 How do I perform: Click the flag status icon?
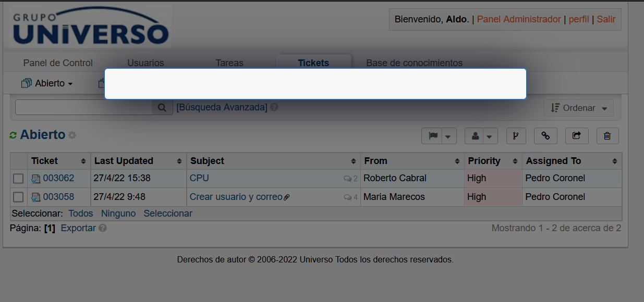tap(433, 136)
